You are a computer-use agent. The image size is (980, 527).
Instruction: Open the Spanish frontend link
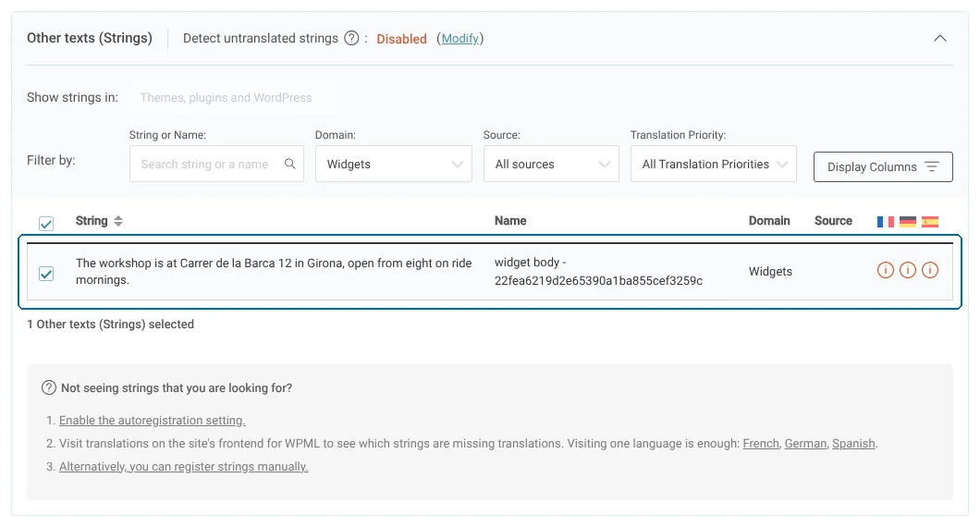coord(853,443)
